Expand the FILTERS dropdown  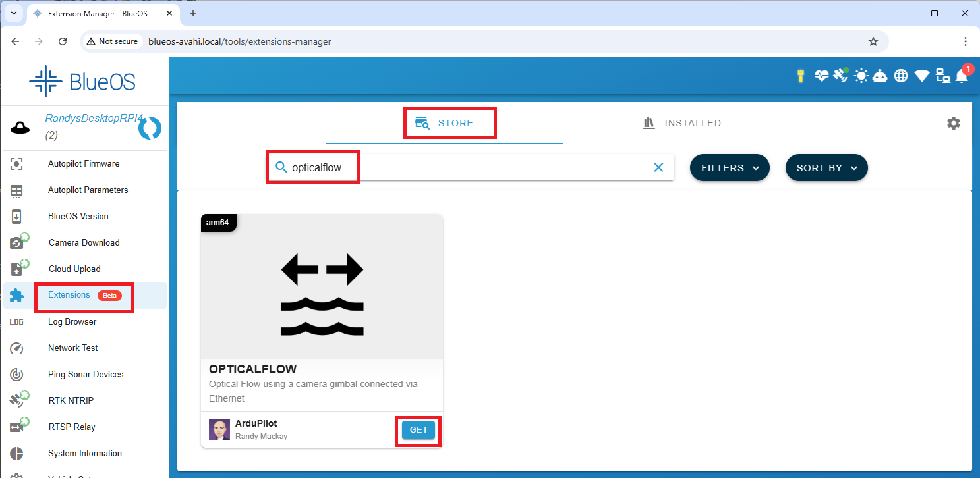(730, 168)
